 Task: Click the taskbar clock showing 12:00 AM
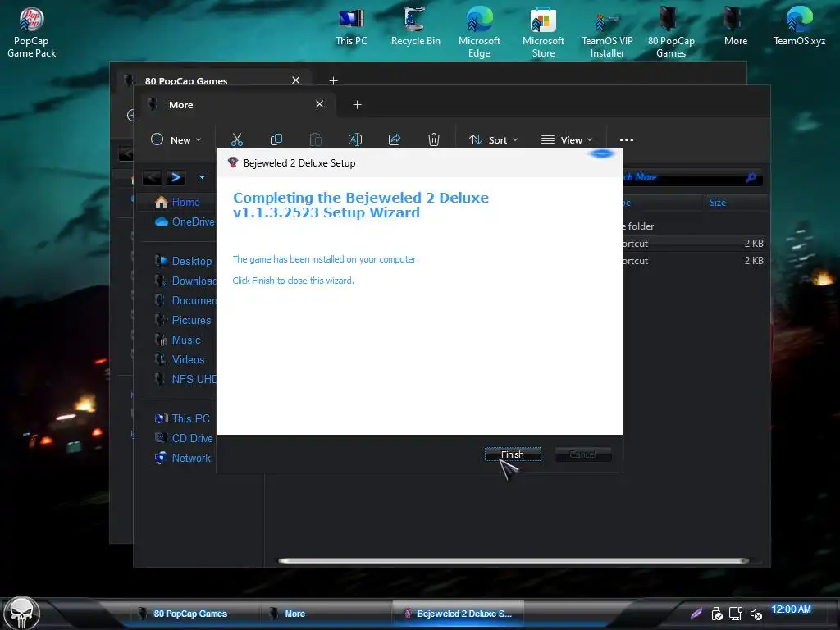click(792, 609)
